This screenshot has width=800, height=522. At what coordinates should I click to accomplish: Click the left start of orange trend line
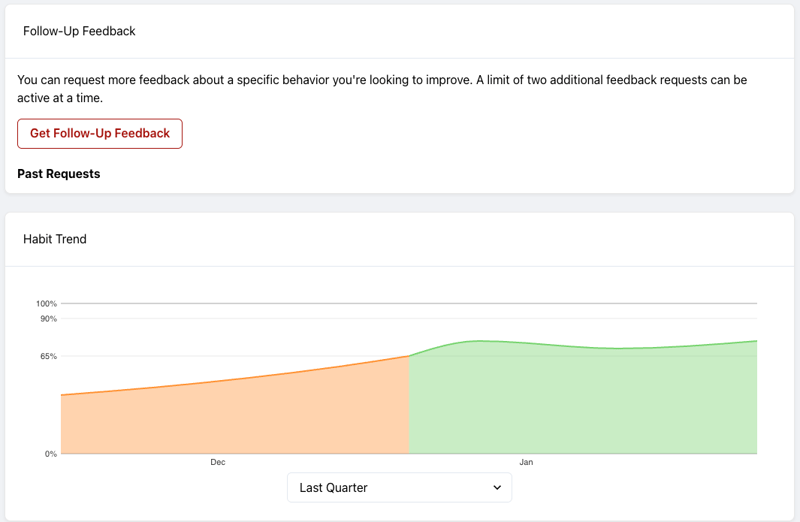pos(62,395)
